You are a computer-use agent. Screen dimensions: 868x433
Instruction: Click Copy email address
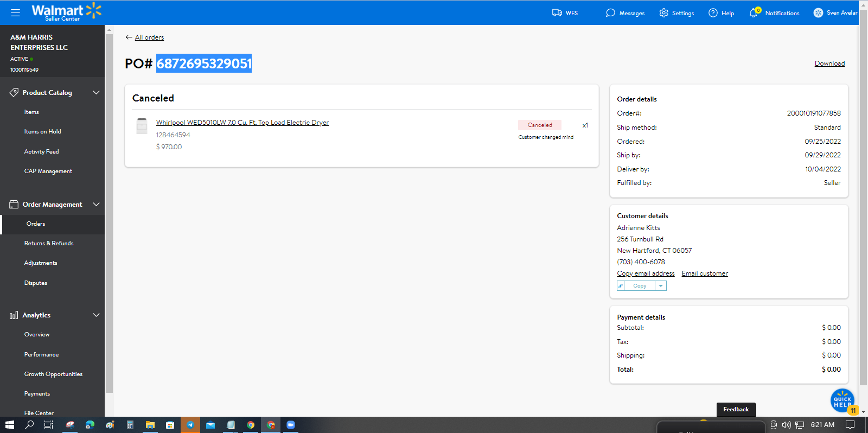click(x=646, y=273)
